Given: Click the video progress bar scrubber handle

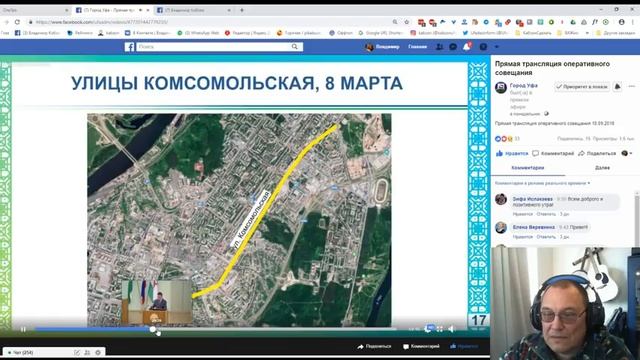Looking at the screenshot, I should pyautogui.click(x=152, y=329).
